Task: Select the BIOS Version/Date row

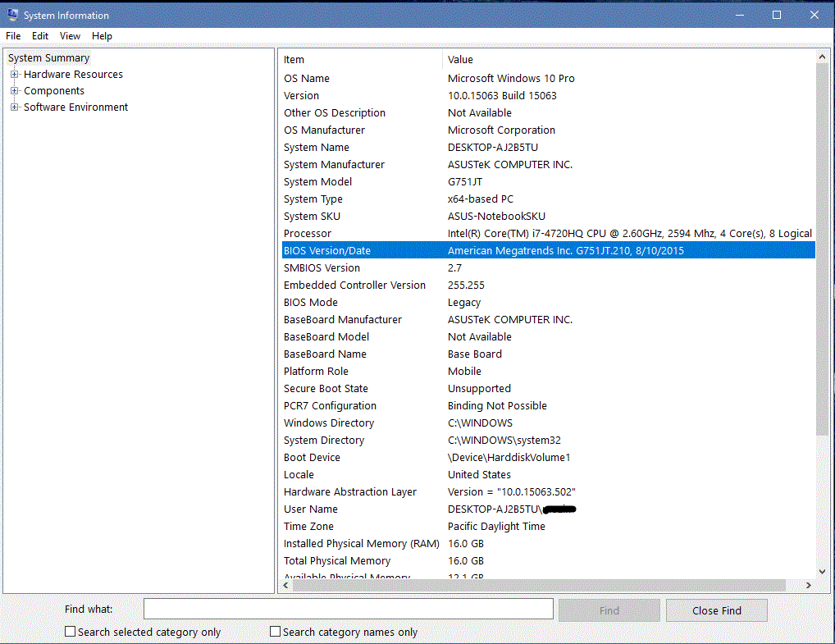Action: click(548, 250)
